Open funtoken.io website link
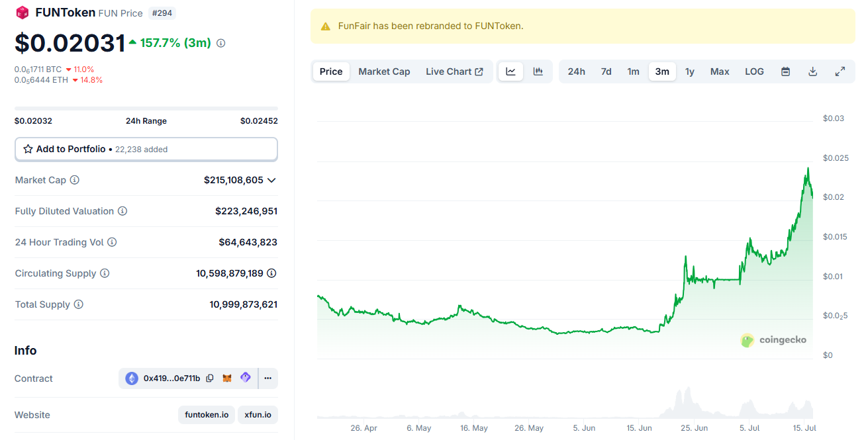The image size is (868, 440). 207,415
